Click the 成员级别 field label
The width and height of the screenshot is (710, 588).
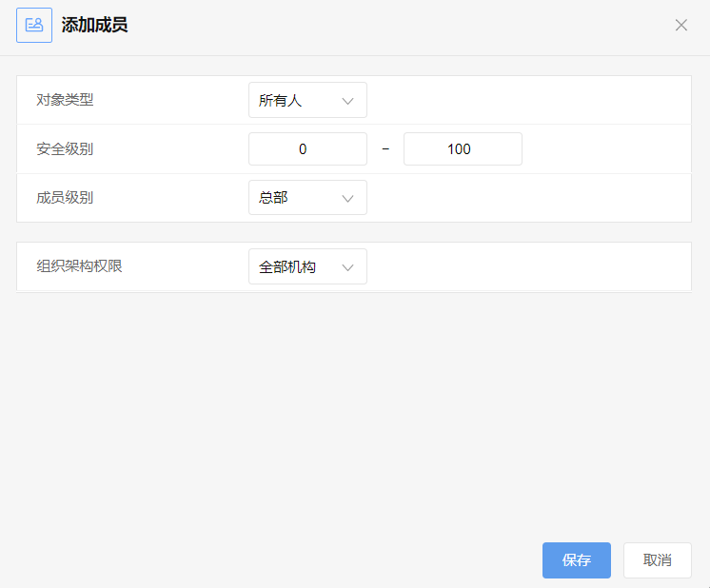click(65, 198)
